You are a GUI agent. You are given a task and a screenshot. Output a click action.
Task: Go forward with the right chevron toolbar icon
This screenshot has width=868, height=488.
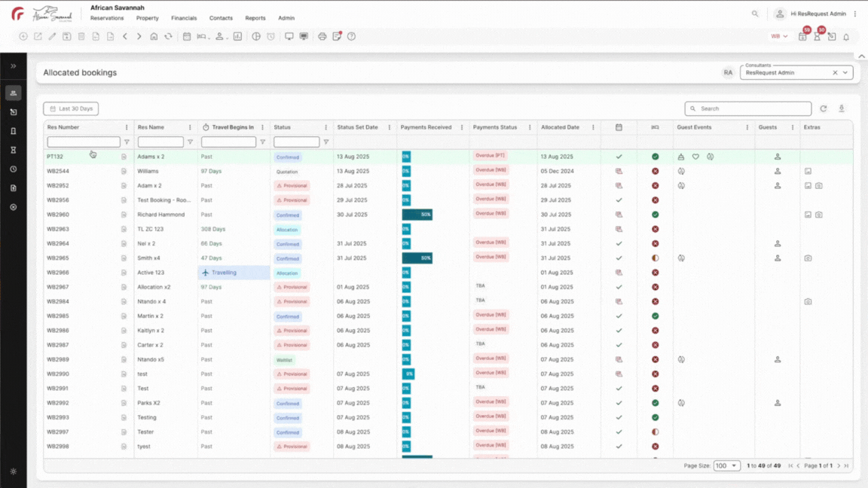[x=139, y=36]
